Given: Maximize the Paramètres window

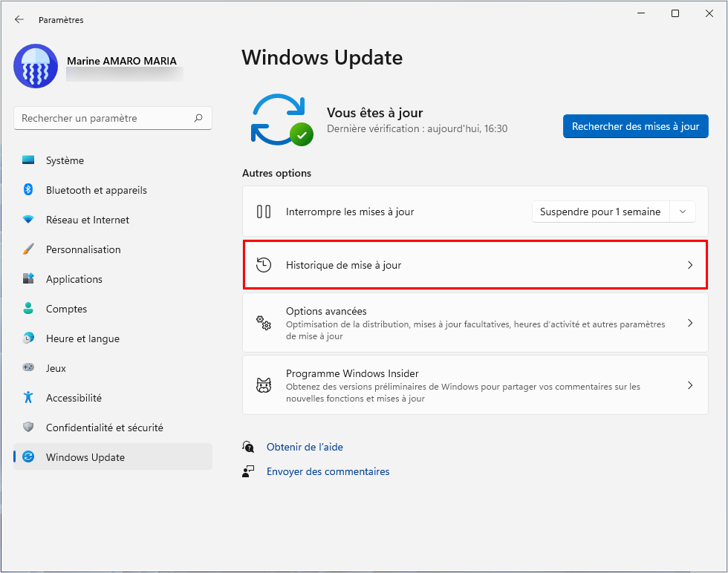Looking at the screenshot, I should pyautogui.click(x=675, y=13).
